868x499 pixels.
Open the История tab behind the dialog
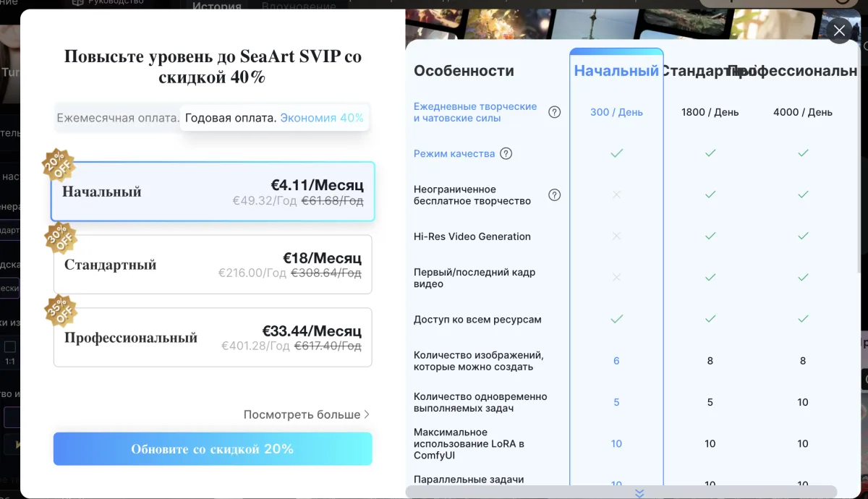[x=217, y=6]
